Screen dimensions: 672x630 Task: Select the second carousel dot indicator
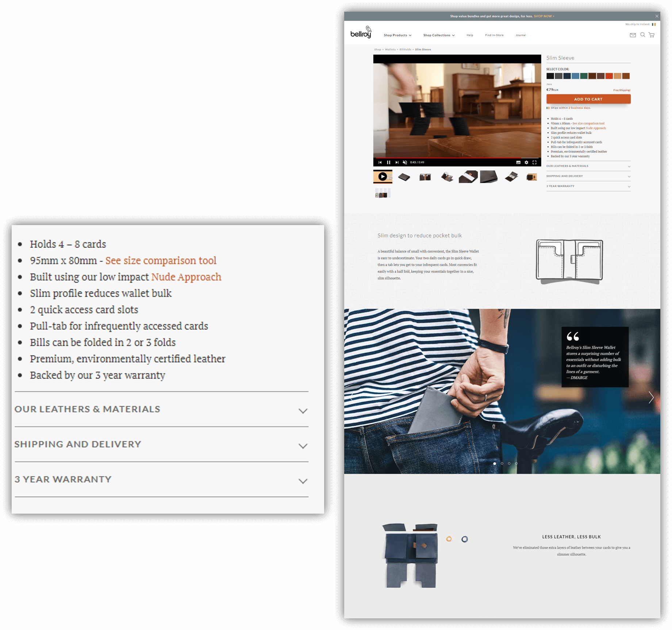tap(502, 463)
